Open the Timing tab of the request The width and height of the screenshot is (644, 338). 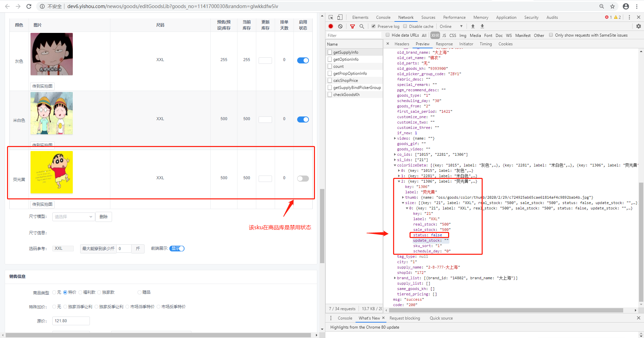486,44
